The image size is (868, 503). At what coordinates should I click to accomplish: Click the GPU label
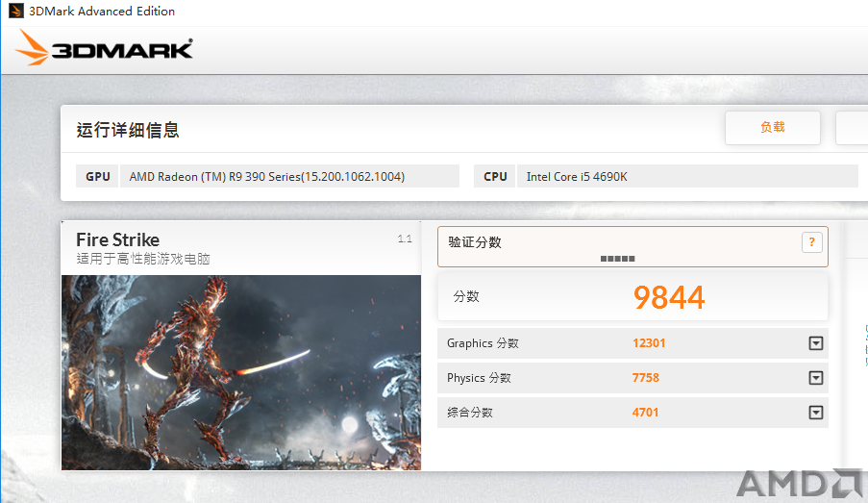click(97, 176)
